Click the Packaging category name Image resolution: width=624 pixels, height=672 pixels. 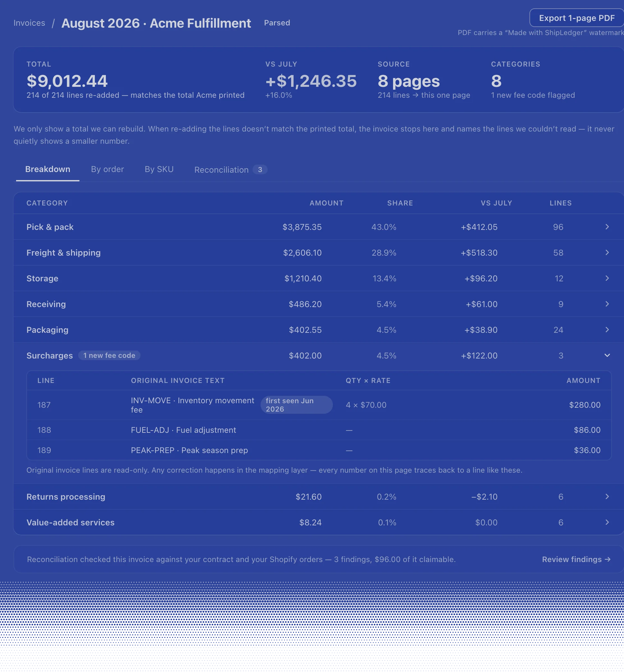click(x=47, y=330)
